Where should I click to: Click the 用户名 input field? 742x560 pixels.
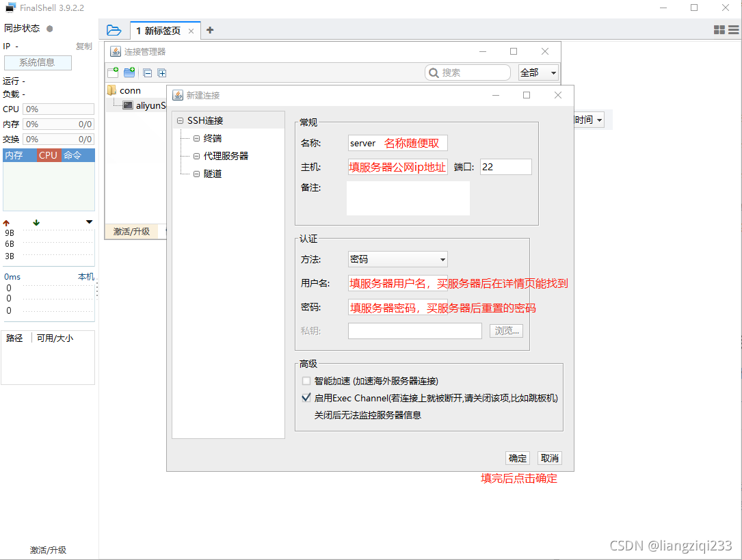click(x=397, y=283)
